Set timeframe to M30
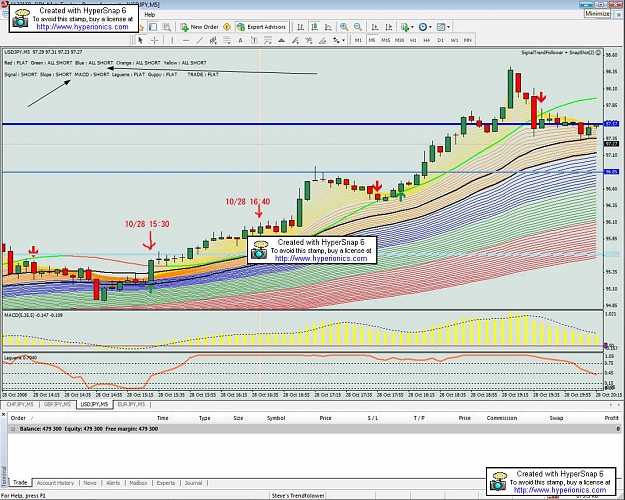Viewport: 625px width, 500px height. tap(399, 40)
